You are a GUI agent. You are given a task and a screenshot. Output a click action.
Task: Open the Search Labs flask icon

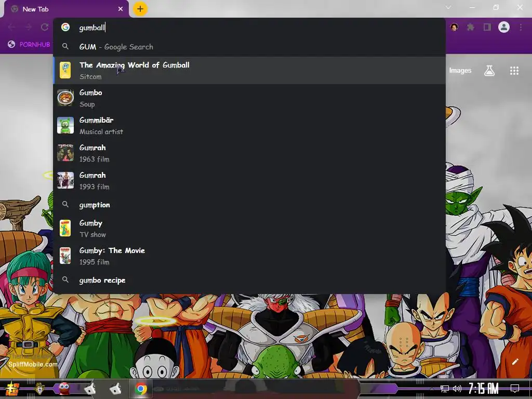tap(489, 71)
